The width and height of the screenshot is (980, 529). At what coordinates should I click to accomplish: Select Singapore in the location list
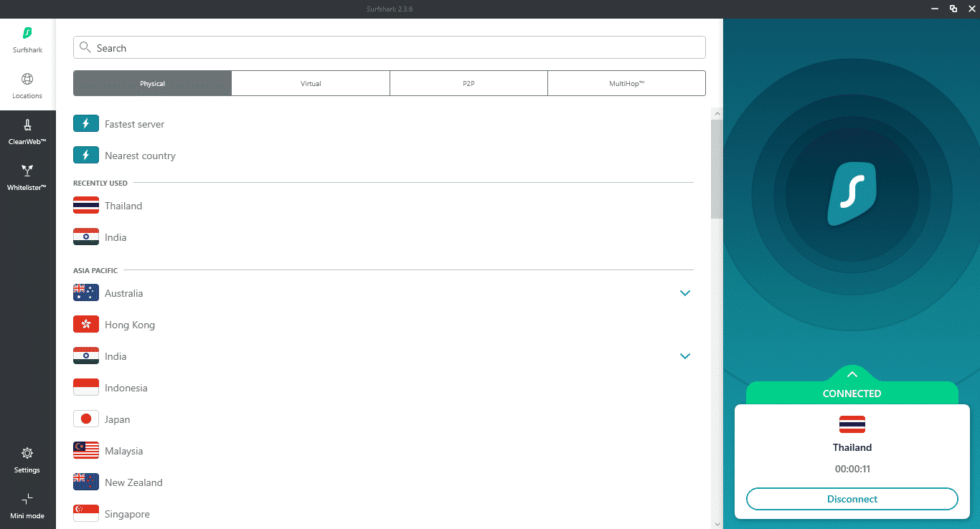383,514
